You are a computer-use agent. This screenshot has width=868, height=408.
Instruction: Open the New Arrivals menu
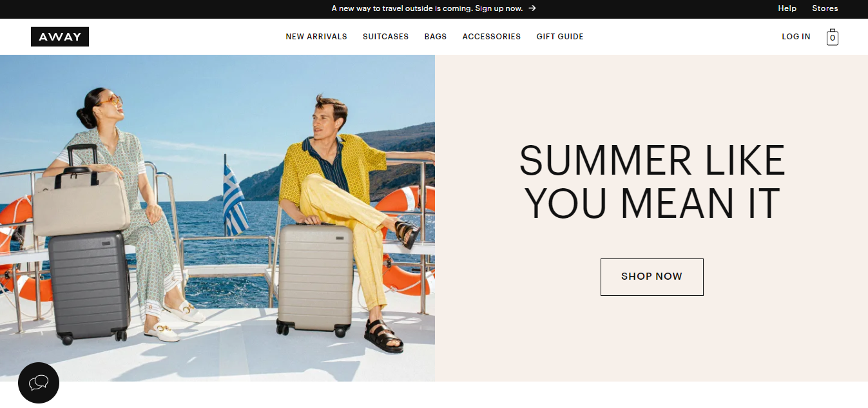pos(316,37)
